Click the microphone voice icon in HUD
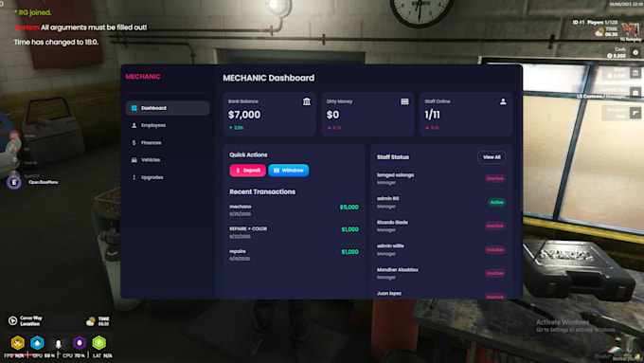The height and width of the screenshot is (363, 644). (59, 344)
